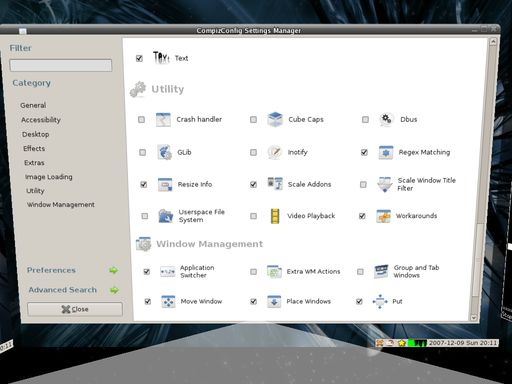Open the Preferences link
This screenshot has width=512, height=384.
coord(51,270)
